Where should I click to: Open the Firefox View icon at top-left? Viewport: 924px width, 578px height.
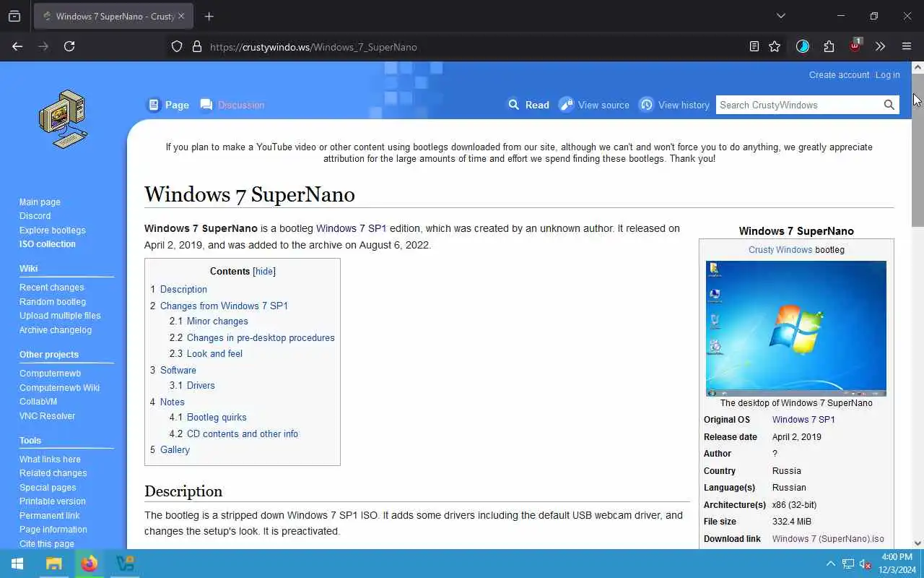(x=14, y=16)
